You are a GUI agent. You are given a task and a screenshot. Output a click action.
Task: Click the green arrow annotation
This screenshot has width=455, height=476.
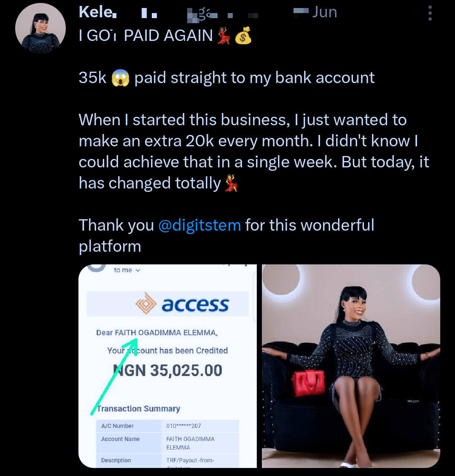[x=114, y=375]
